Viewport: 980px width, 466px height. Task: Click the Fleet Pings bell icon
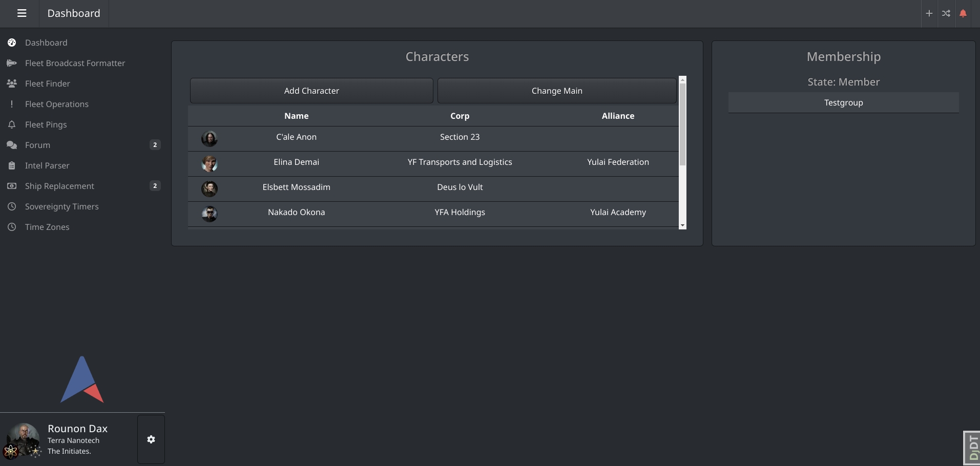[11, 124]
